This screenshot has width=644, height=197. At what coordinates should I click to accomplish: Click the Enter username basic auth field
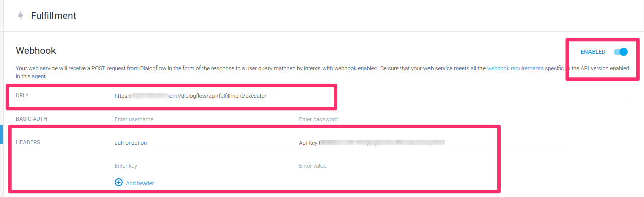[203, 119]
